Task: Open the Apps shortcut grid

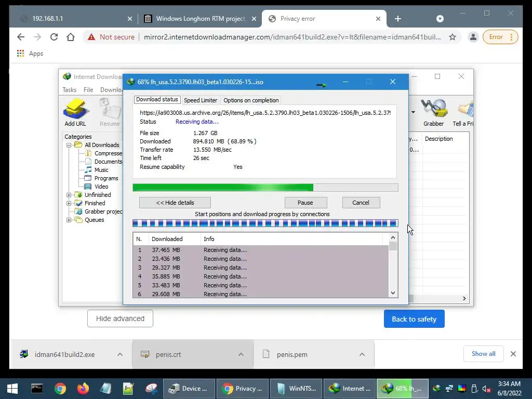Action: point(20,54)
